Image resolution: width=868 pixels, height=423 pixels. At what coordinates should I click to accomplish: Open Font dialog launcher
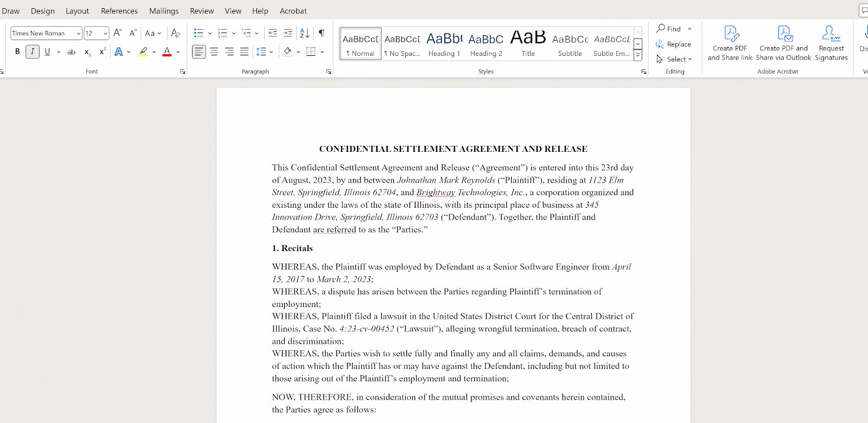[x=183, y=72]
